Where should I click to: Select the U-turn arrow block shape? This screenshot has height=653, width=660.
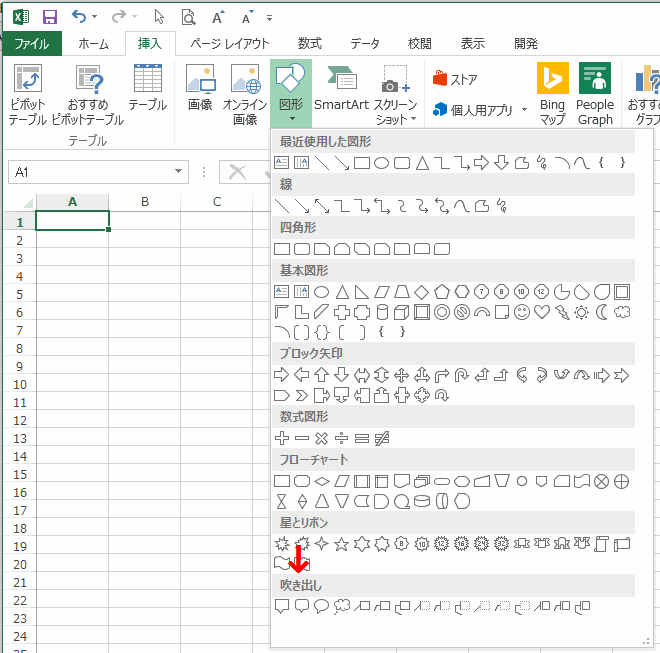pos(462,374)
